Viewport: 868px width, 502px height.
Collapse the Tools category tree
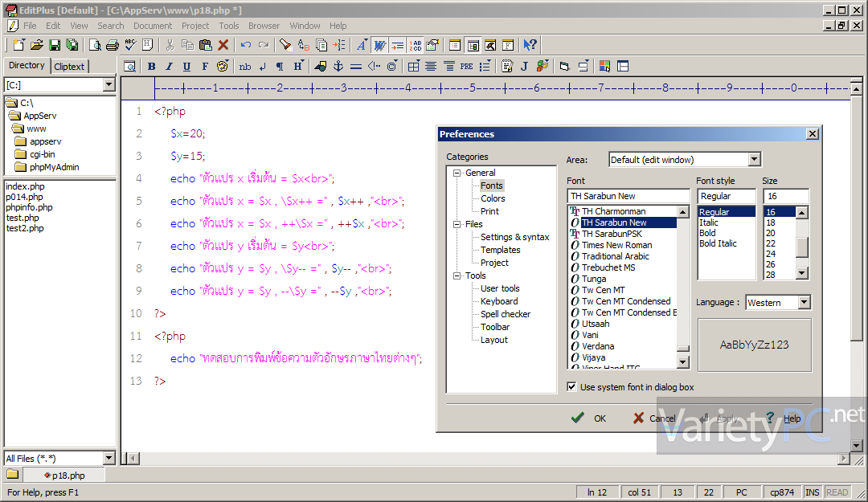click(457, 275)
